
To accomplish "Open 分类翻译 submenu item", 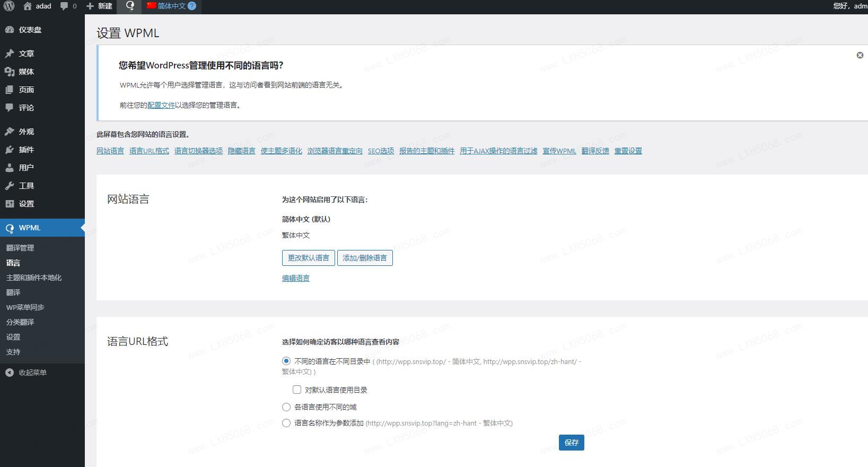I will [x=20, y=322].
